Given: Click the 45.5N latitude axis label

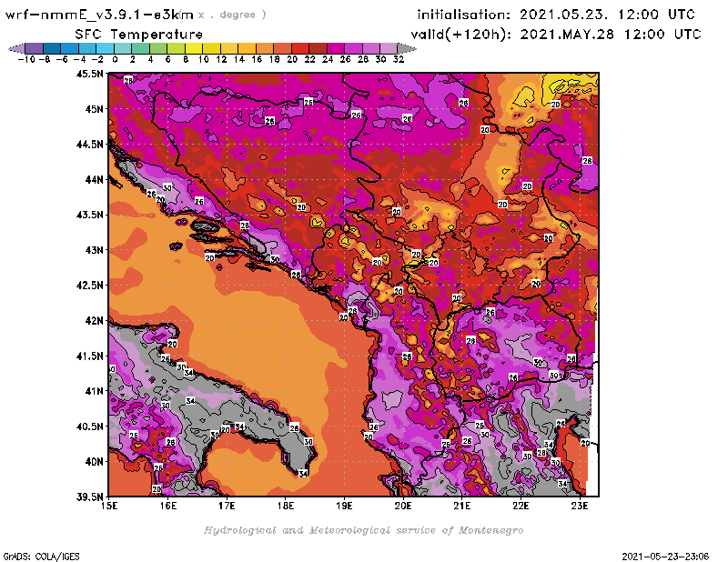Looking at the screenshot, I should pyautogui.click(x=90, y=74).
